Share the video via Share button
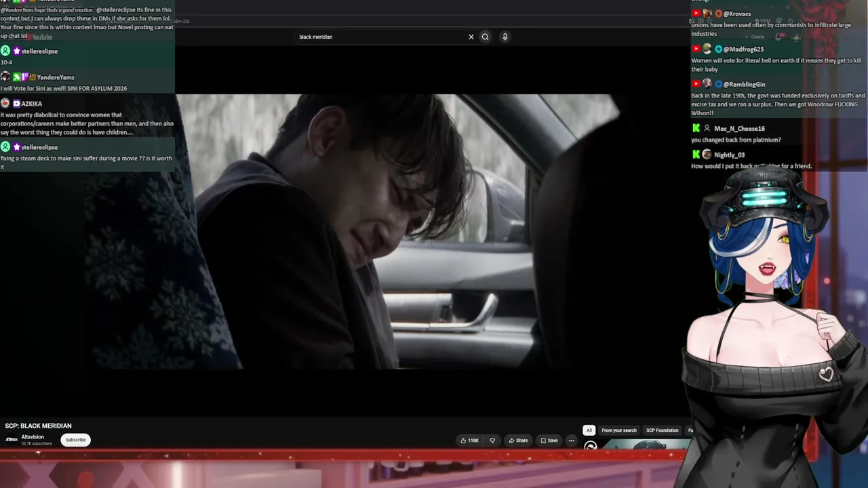 point(518,441)
